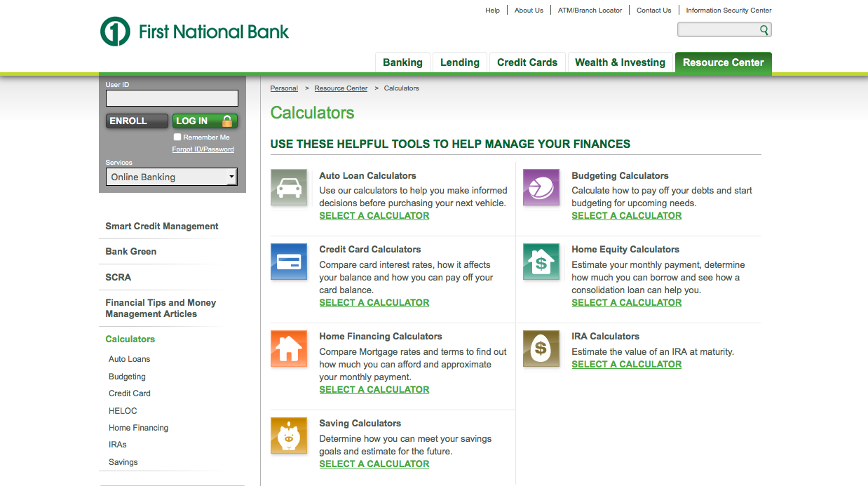Viewport: 868px width, 486px height.
Task: Click the Home Equity Calculators heading
Action: tap(625, 250)
